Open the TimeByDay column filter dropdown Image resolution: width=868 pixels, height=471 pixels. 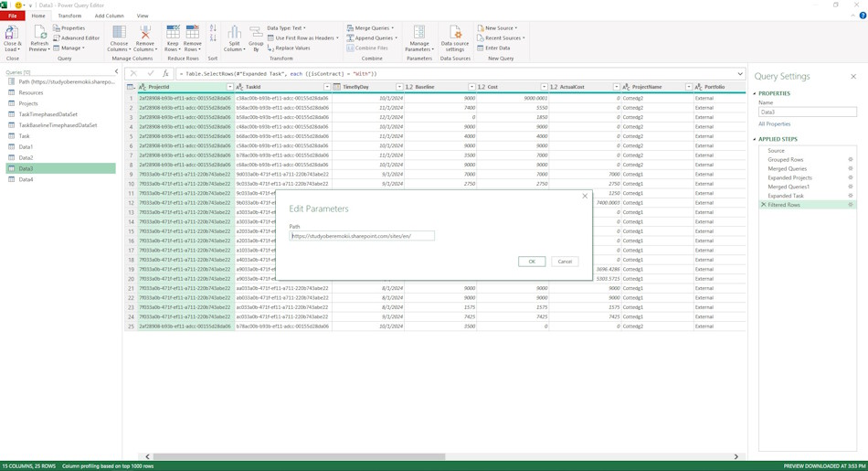pyautogui.click(x=399, y=87)
